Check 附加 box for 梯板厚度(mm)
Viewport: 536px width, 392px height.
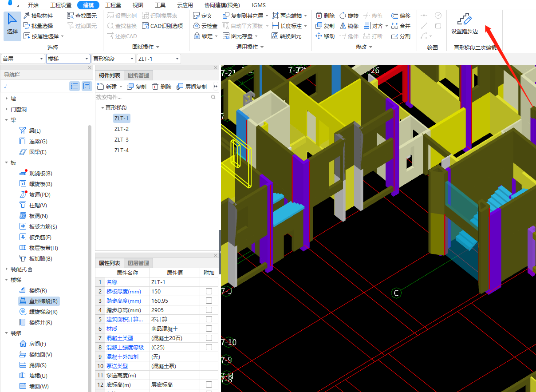point(209,291)
